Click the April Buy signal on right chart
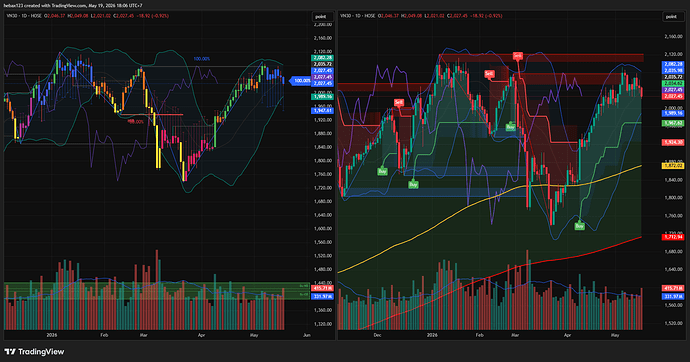Image resolution: width=690 pixels, height=362 pixels. 580,226
